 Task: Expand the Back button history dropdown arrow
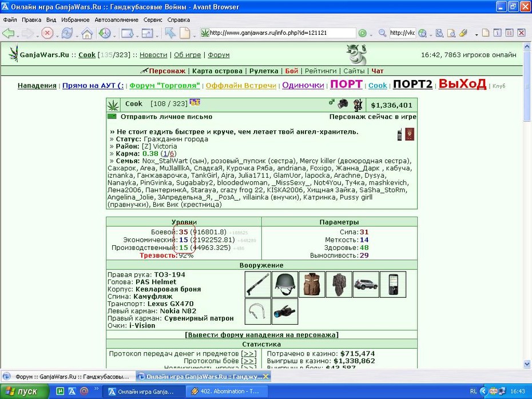[x=17, y=35]
